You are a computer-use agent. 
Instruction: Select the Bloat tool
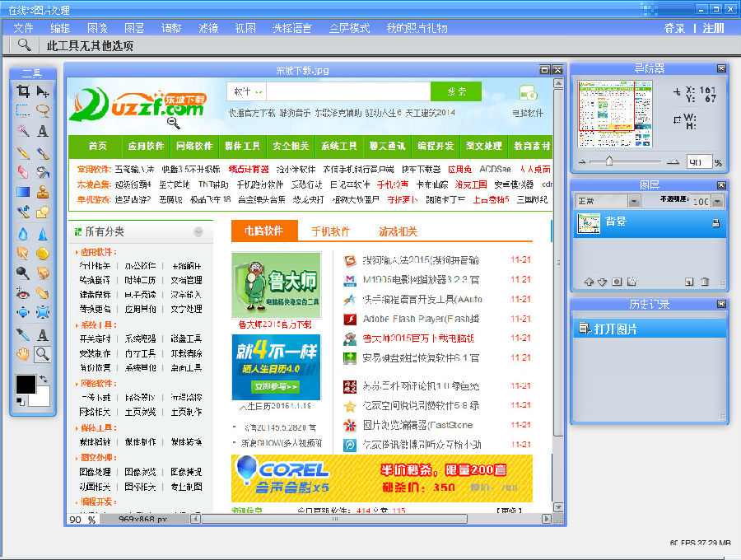[23, 312]
